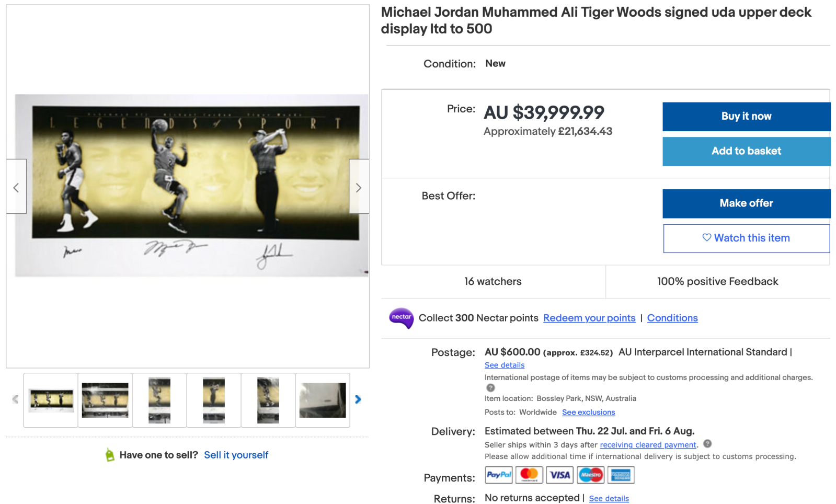This screenshot has width=836, height=504.
Task: Click Sell it yourself link
Action: (236, 455)
